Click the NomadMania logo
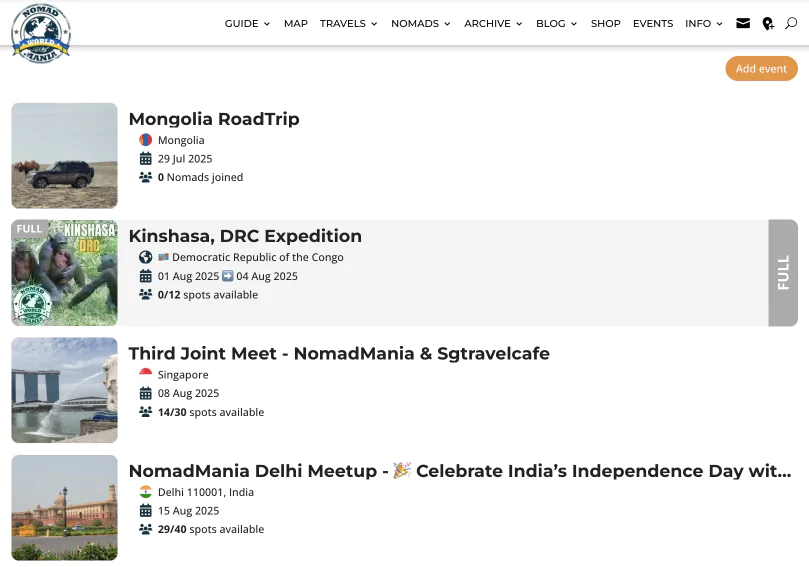 40,32
